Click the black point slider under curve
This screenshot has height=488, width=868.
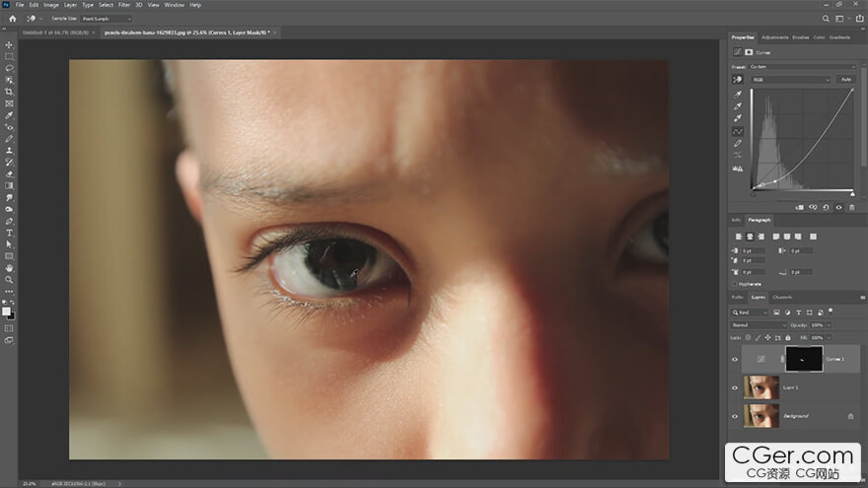(753, 194)
